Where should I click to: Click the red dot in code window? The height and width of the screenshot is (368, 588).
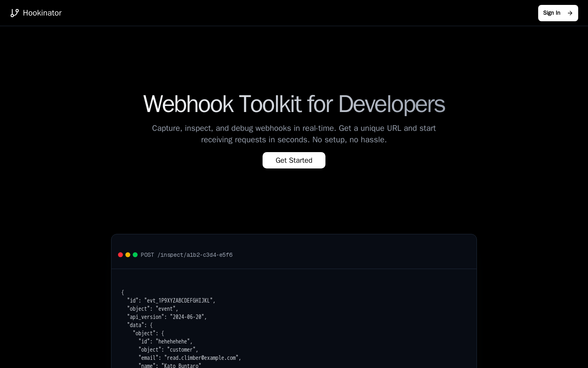coord(120,255)
